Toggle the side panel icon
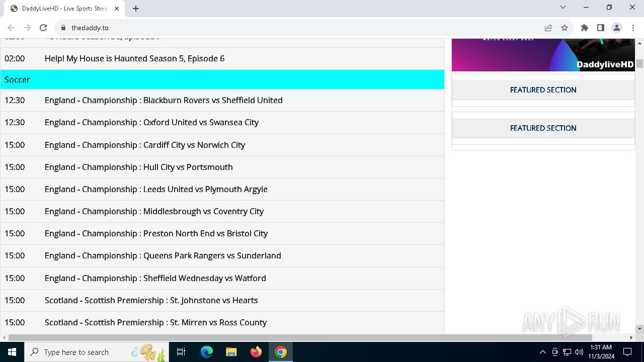 [601, 28]
